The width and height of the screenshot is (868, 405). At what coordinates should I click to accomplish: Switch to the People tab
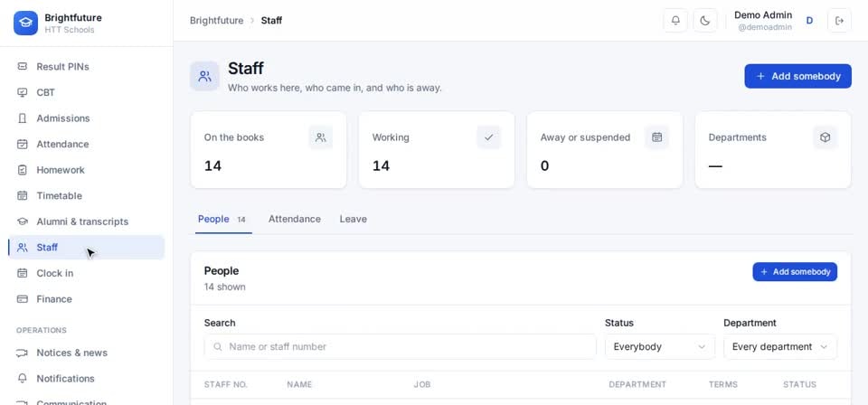point(222,219)
